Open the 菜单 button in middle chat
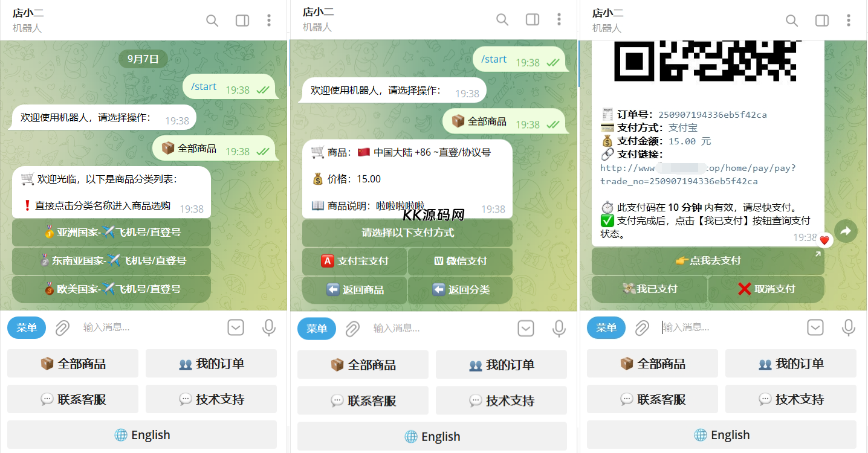868x453 pixels. (x=317, y=329)
